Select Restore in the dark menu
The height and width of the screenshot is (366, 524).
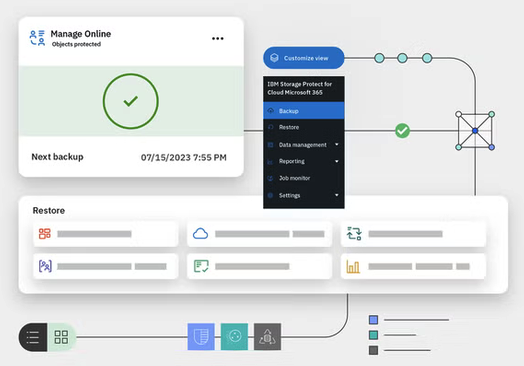[x=304, y=127]
